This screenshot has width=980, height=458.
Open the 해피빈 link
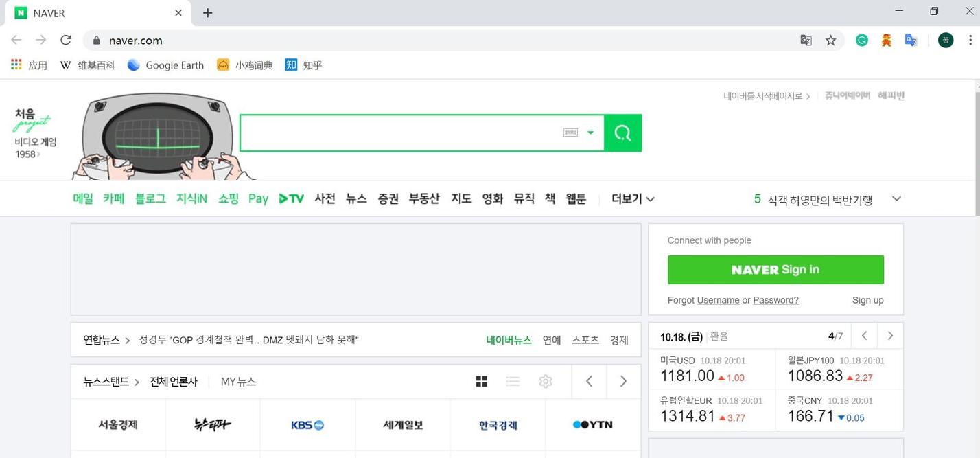[x=891, y=95]
